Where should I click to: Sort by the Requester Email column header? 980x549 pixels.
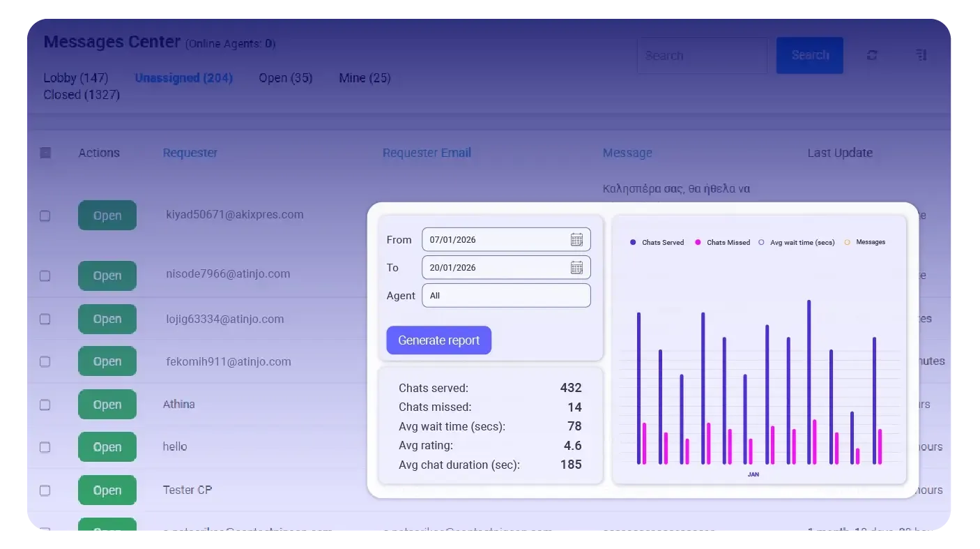coord(427,153)
